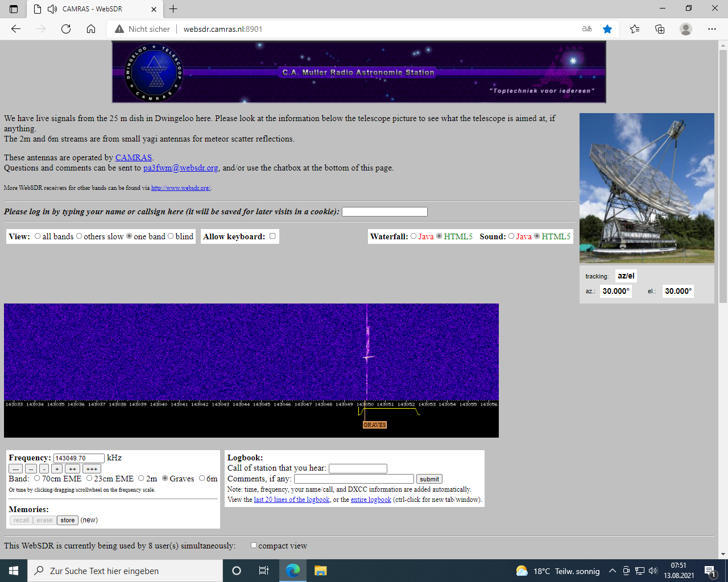This screenshot has height=582, width=728.
Task: Click the C.A. Muller Radio Astronomie banner
Action: tap(359, 72)
